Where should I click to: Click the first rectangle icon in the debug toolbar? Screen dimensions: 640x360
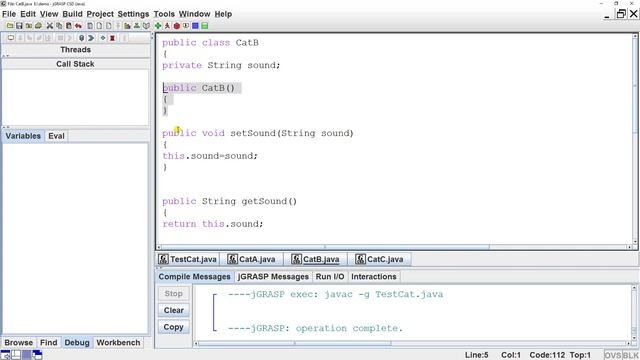click(x=11, y=38)
